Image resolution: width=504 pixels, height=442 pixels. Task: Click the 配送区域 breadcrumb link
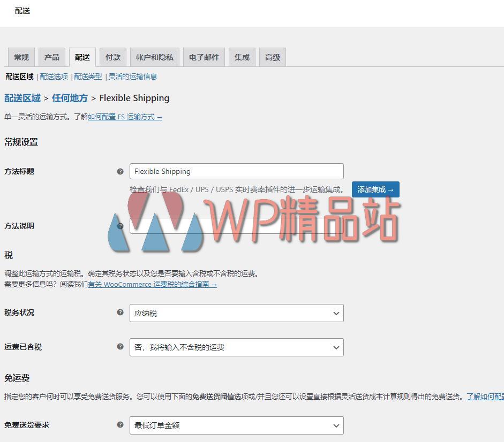(22, 98)
